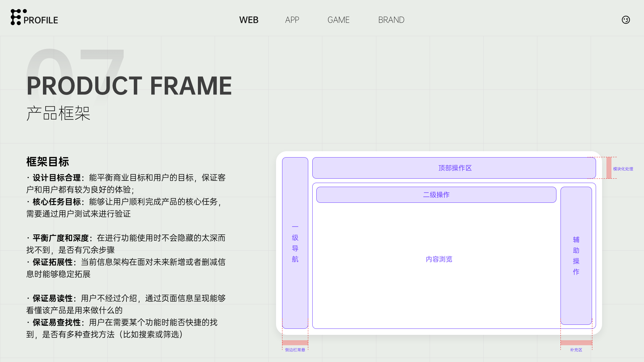Click the 辅助操作 side panel
The image size is (644, 362).
(576, 255)
